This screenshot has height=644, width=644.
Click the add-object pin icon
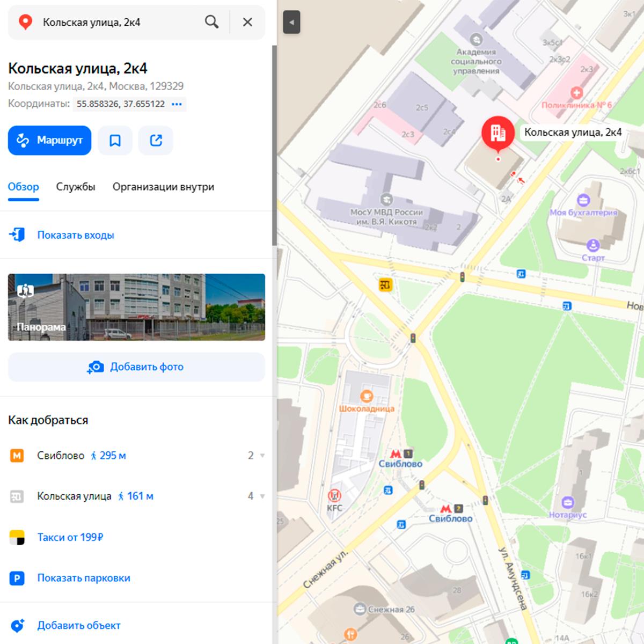click(17, 625)
